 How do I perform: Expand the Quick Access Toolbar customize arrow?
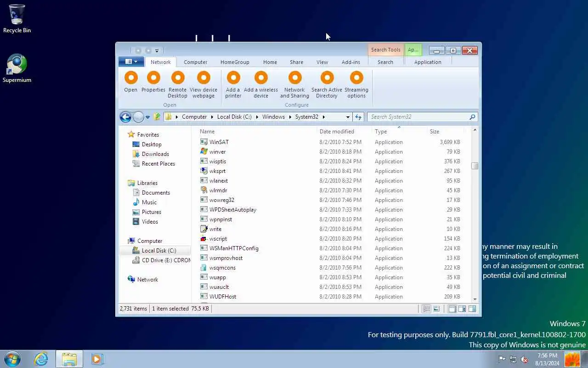[x=157, y=51]
